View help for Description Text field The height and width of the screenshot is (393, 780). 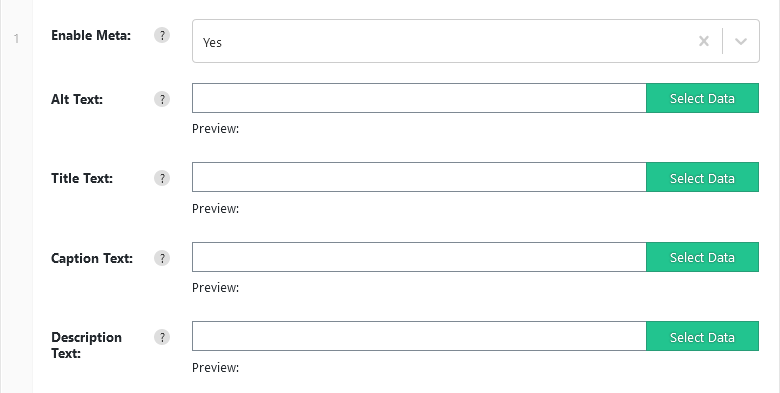click(x=162, y=337)
